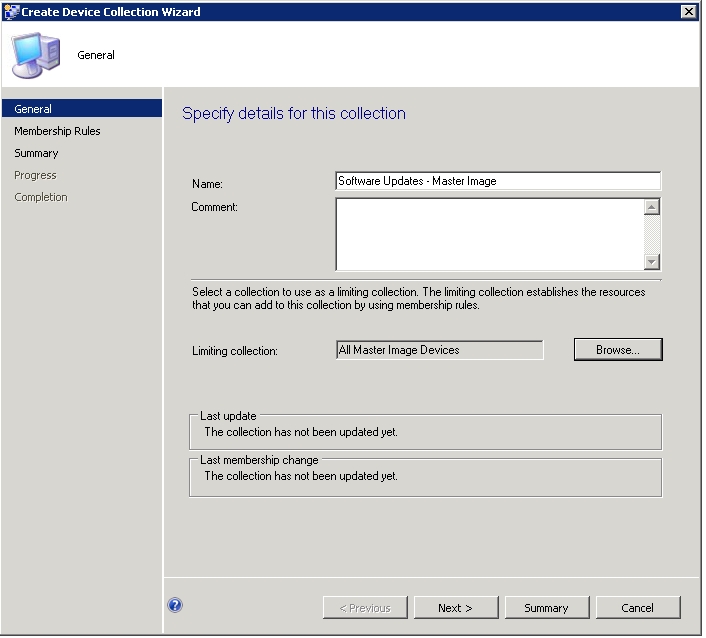Click the Limiting collection field

pos(439,350)
